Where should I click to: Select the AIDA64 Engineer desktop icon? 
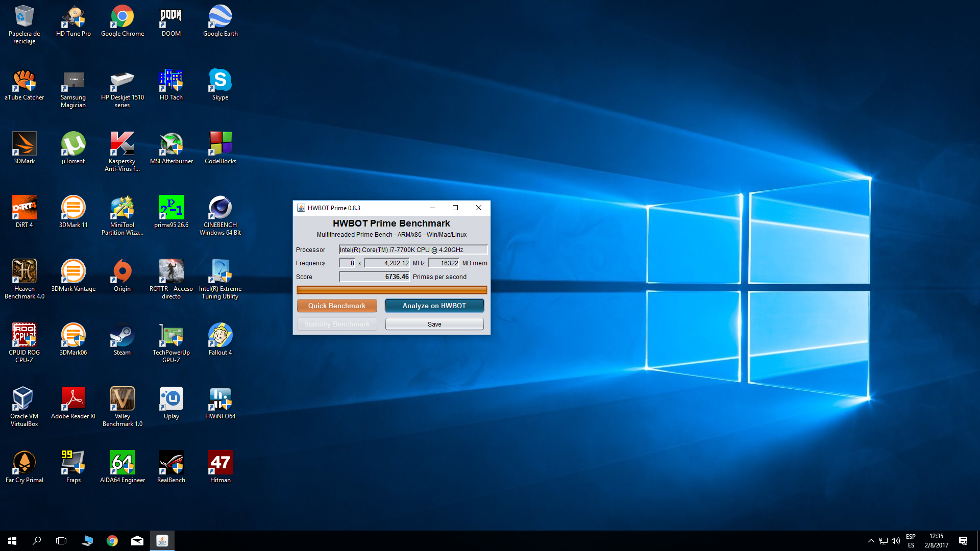[122, 467]
